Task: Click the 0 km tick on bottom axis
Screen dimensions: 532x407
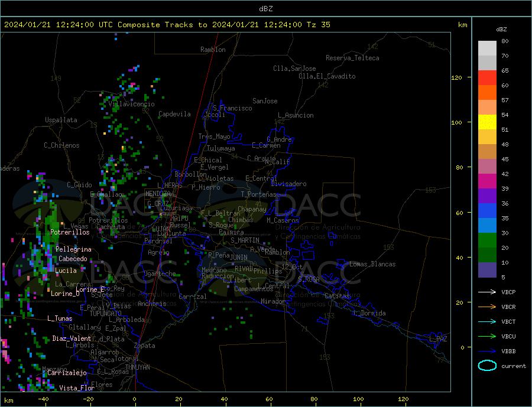Action: [x=134, y=399]
